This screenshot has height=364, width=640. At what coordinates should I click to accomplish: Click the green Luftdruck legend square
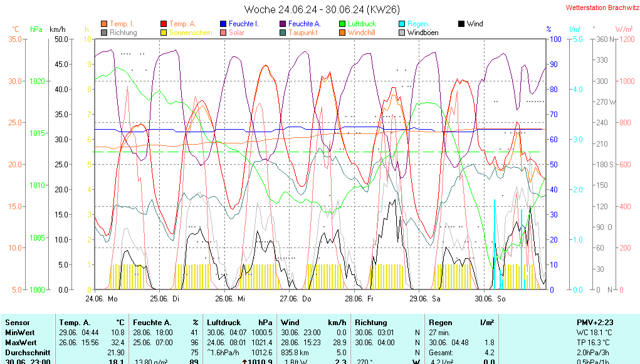point(343,24)
